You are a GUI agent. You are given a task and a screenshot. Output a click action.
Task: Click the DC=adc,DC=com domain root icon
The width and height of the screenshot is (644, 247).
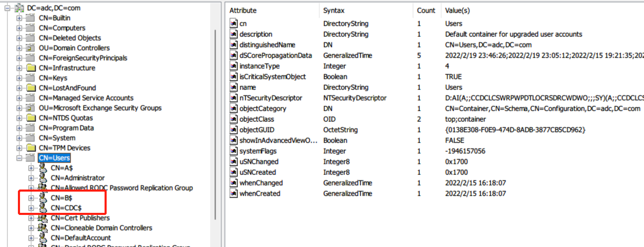(19, 8)
